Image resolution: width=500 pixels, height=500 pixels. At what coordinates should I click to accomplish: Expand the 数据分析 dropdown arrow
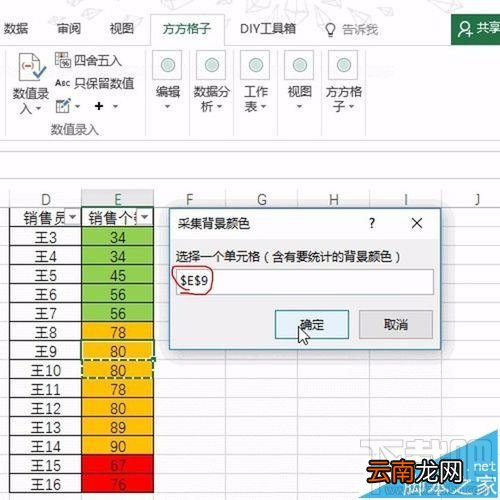220,107
